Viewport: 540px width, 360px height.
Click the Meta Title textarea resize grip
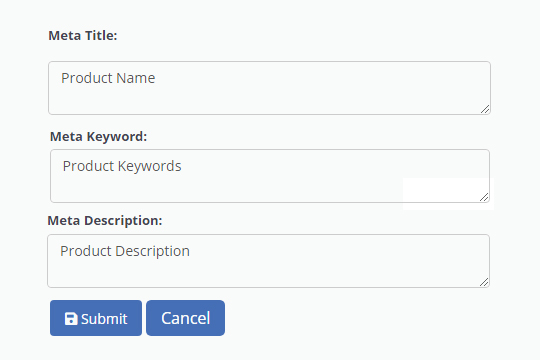[x=485, y=109]
